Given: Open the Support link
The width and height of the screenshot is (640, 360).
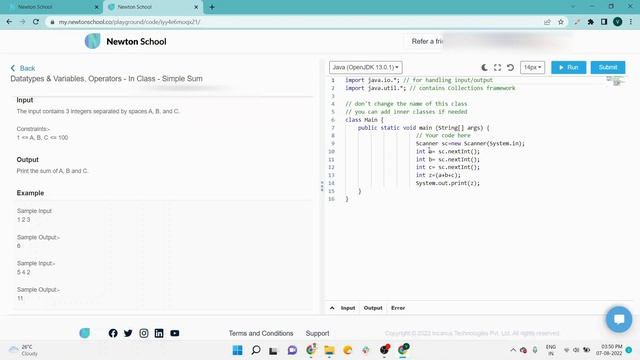Looking at the screenshot, I should point(317,333).
